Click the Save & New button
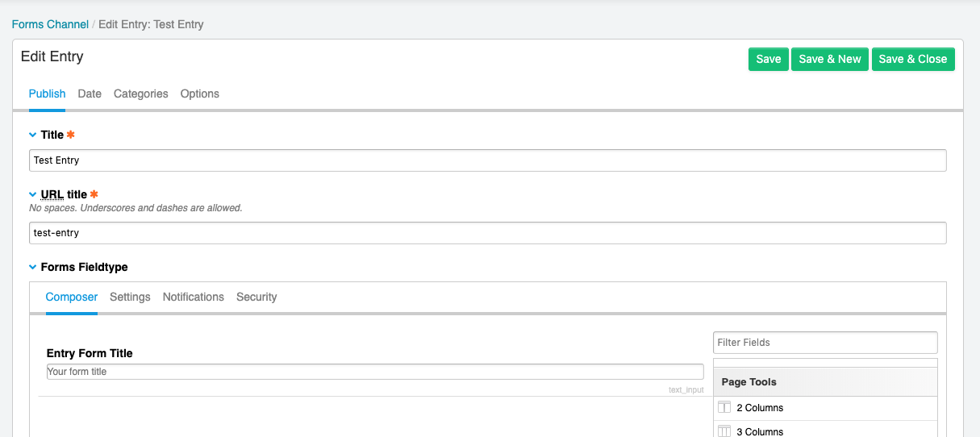This screenshot has width=980, height=437. 830,59
